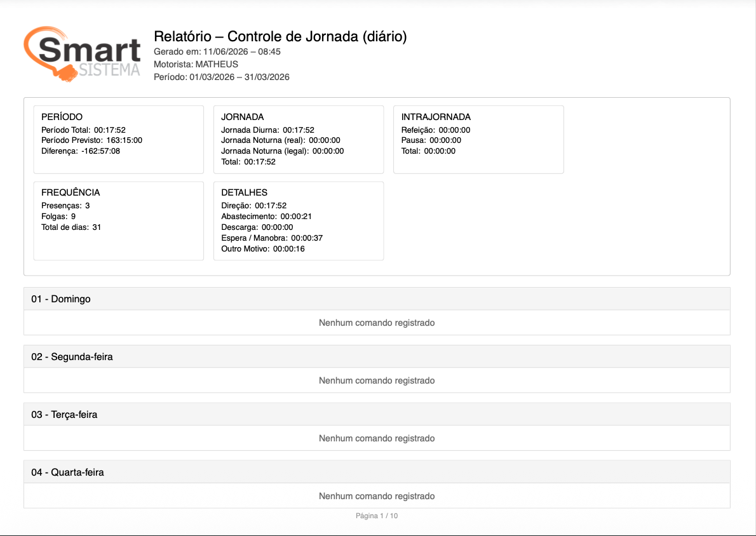The width and height of the screenshot is (756, 536).
Task: Click the 'Página 1 / 10' footer
Action: pyautogui.click(x=377, y=516)
